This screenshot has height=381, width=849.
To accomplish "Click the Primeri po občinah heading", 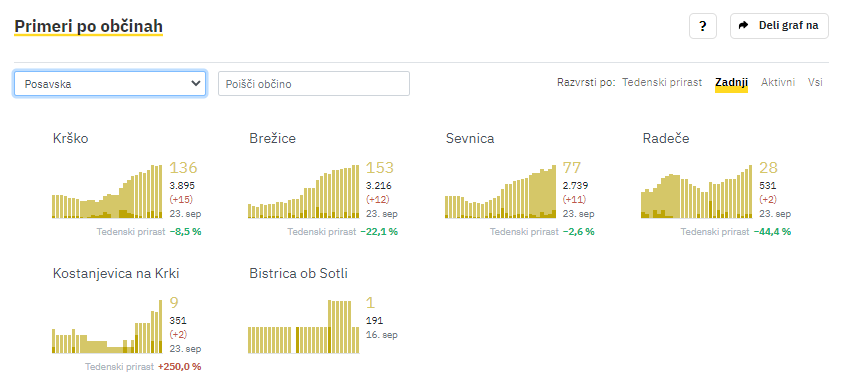I will (x=88, y=27).
